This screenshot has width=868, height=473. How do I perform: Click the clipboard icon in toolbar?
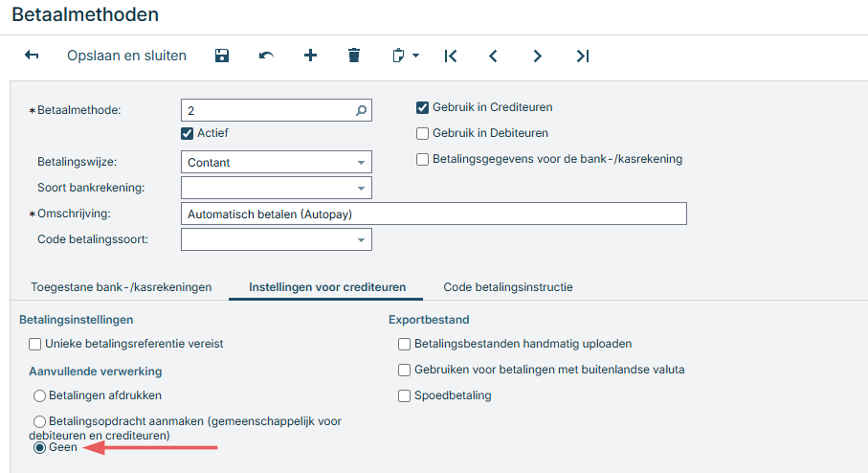[x=398, y=56]
